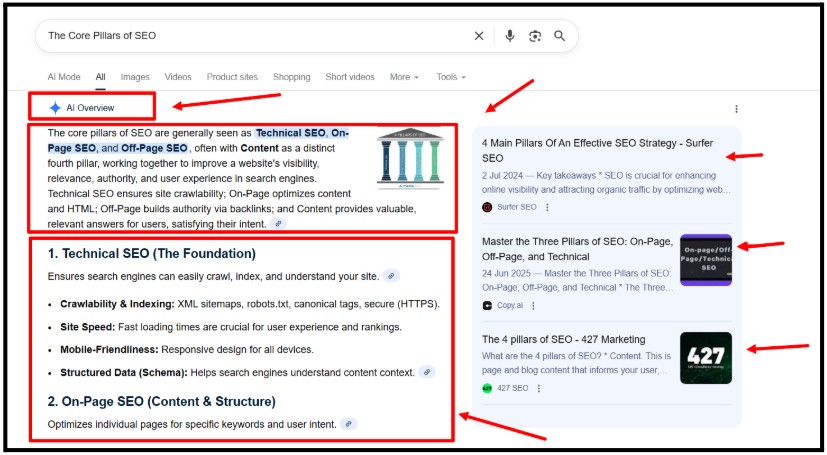The image size is (827, 455).
Task: Click the SEO pillars illustration thumbnail
Action: click(411, 158)
